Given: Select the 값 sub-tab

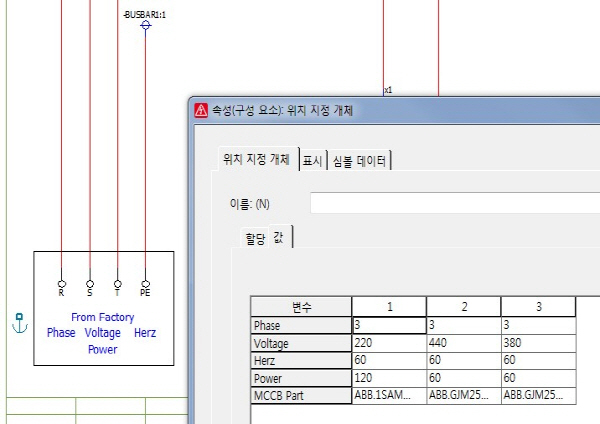Looking at the screenshot, I should 280,237.
